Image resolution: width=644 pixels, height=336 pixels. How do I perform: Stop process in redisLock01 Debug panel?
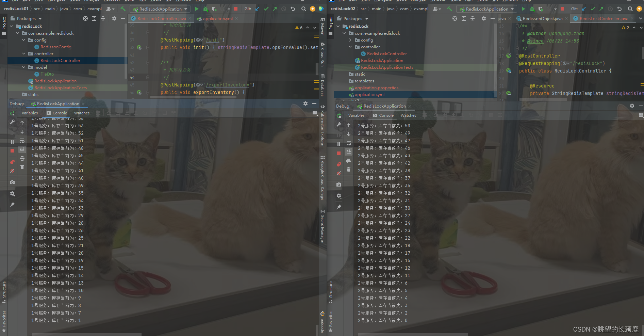(12, 151)
